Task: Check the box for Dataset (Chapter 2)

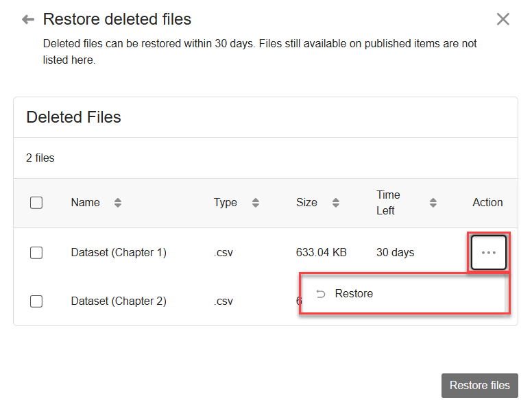Action: pyautogui.click(x=36, y=301)
